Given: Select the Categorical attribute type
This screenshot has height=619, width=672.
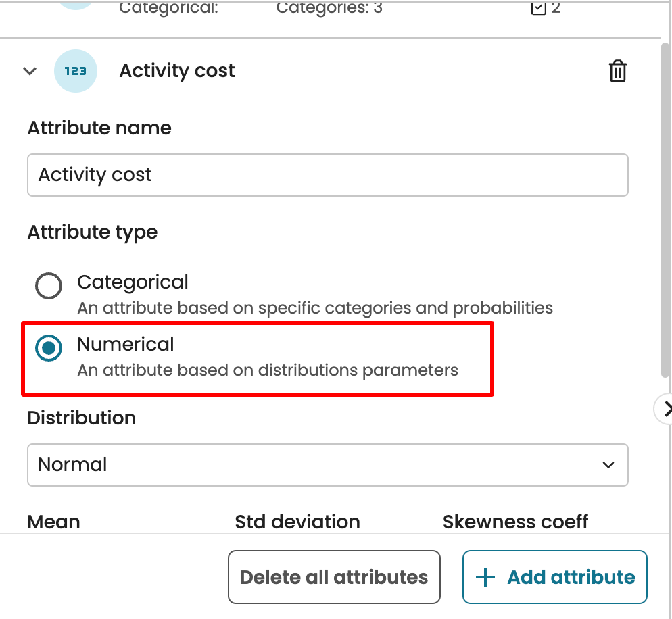Looking at the screenshot, I should (49, 286).
